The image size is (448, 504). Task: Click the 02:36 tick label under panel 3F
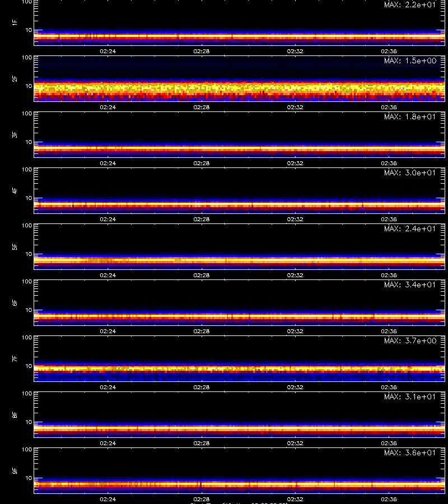389,163
